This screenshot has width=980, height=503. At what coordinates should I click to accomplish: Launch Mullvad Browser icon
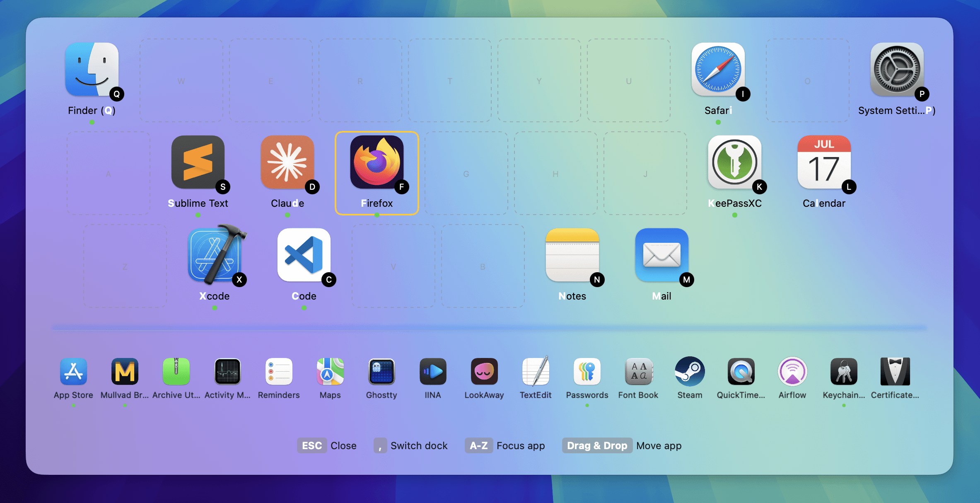pyautogui.click(x=125, y=372)
